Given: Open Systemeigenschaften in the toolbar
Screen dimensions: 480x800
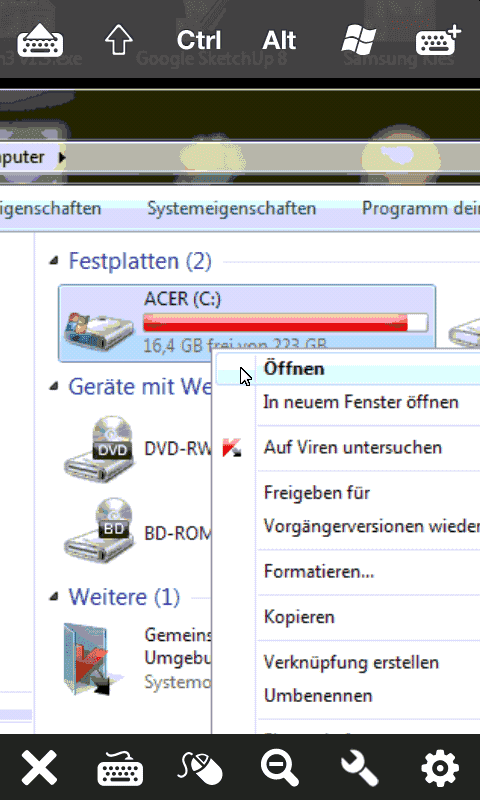Looking at the screenshot, I should [232, 209].
